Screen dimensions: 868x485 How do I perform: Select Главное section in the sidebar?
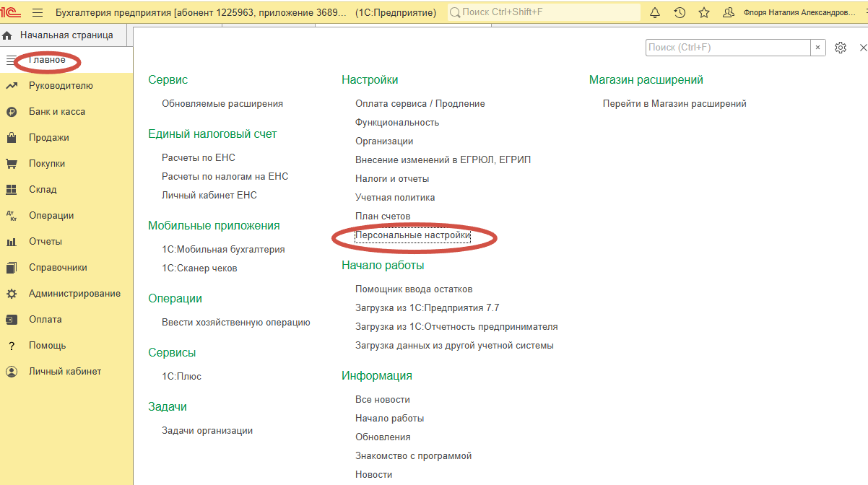(47, 60)
